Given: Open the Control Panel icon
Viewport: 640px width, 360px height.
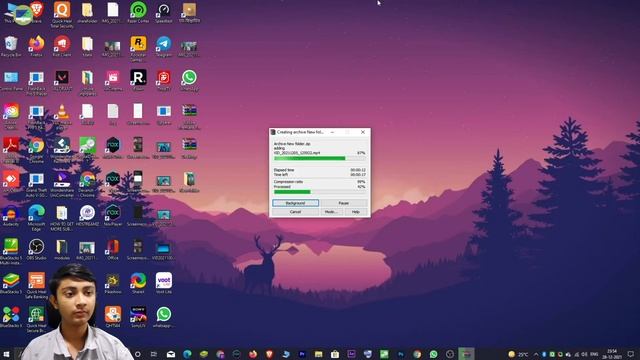Looking at the screenshot, I should pyautogui.click(x=11, y=80).
